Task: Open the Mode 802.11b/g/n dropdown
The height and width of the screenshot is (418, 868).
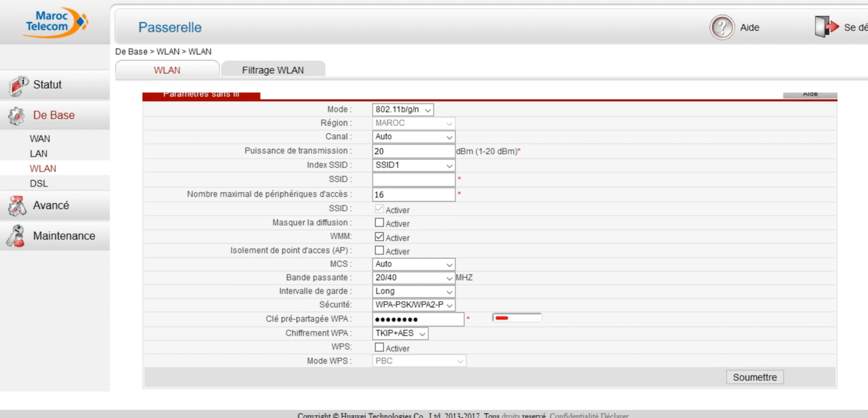Action: coord(403,109)
